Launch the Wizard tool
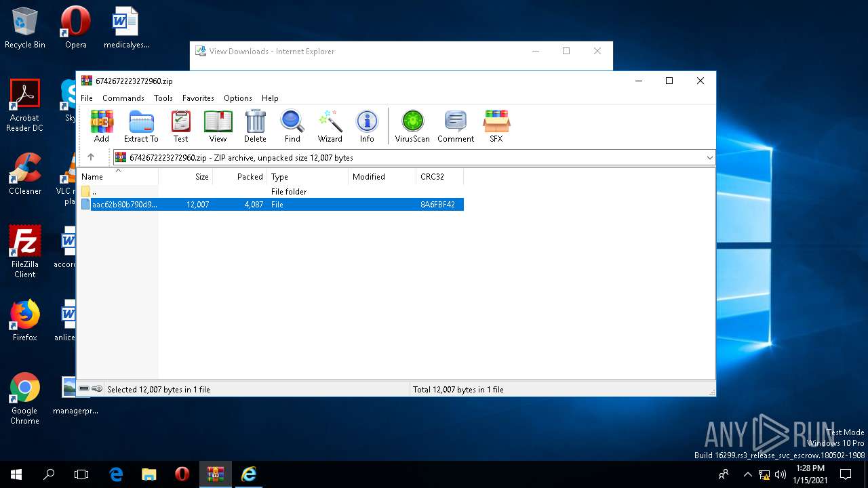 click(x=330, y=126)
